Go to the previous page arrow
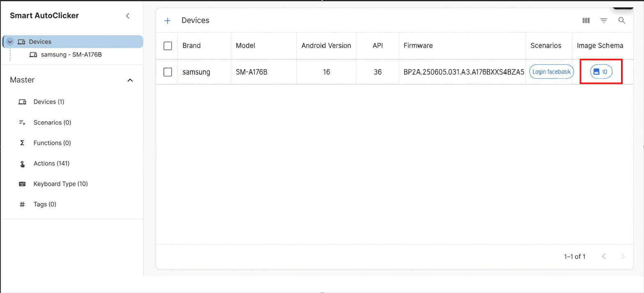This screenshot has height=293, width=644. pyautogui.click(x=604, y=257)
